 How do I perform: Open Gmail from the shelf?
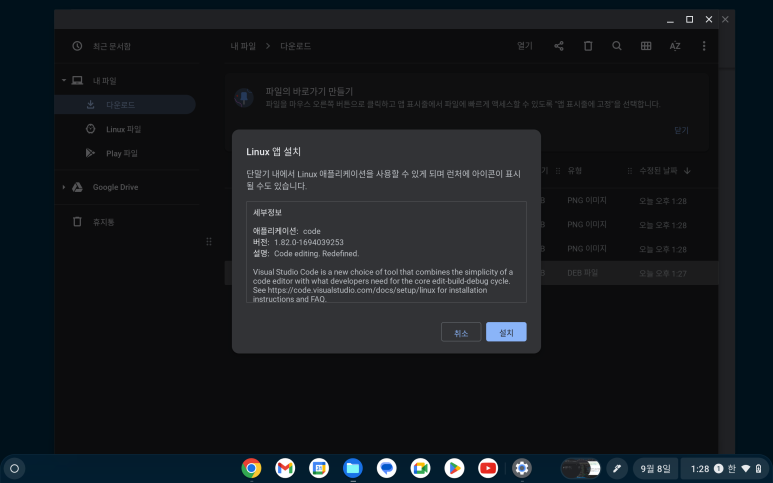coord(285,468)
